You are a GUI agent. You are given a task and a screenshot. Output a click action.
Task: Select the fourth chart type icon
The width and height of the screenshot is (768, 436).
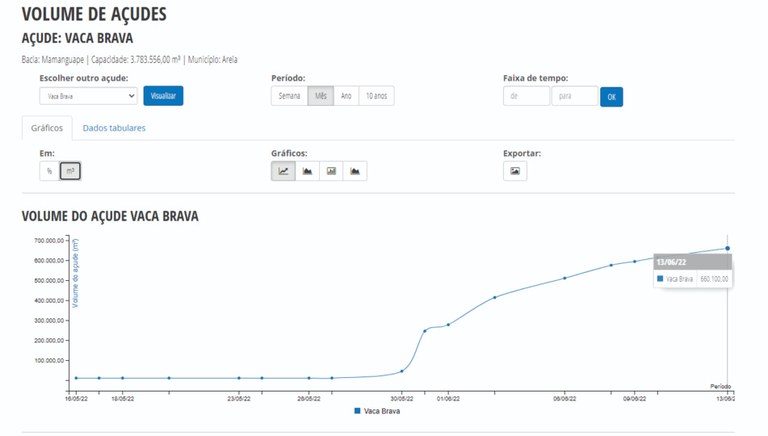355,171
